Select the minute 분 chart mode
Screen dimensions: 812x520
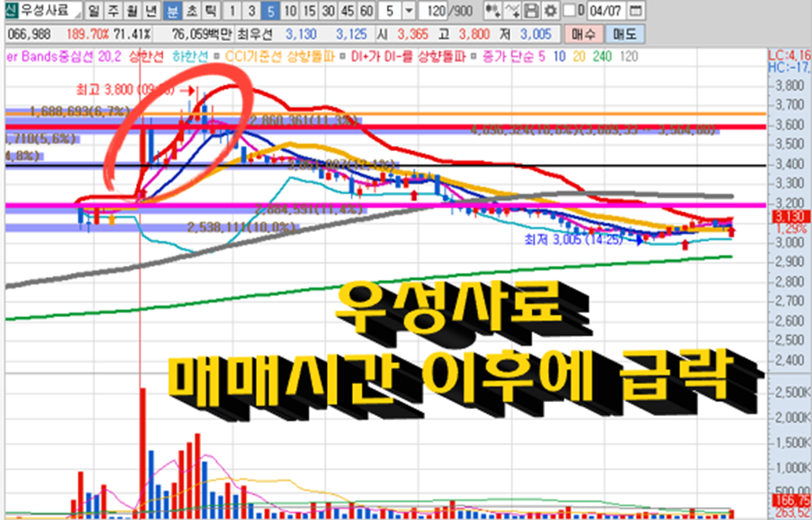[171, 10]
